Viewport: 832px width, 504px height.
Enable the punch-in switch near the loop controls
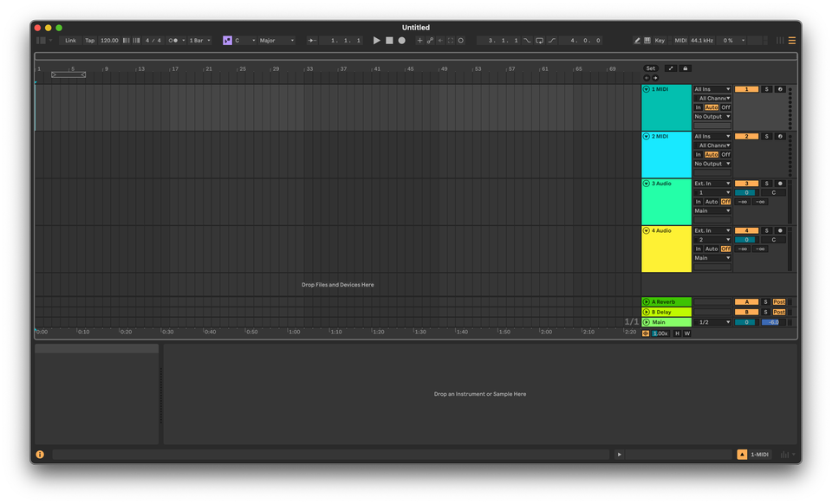(525, 40)
